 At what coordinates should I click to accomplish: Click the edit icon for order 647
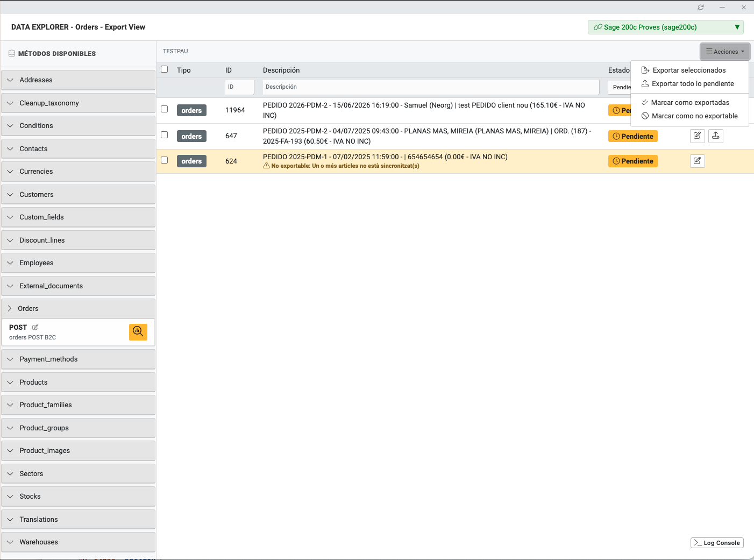coord(697,136)
